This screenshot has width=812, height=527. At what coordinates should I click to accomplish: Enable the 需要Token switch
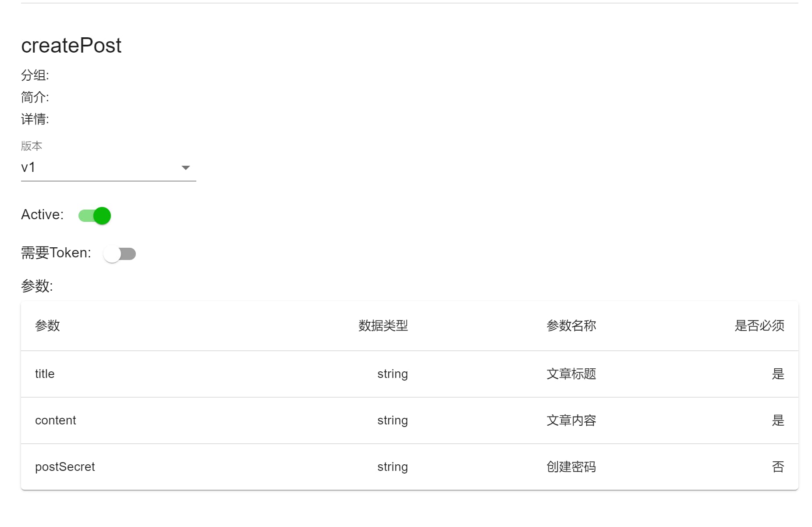point(120,254)
